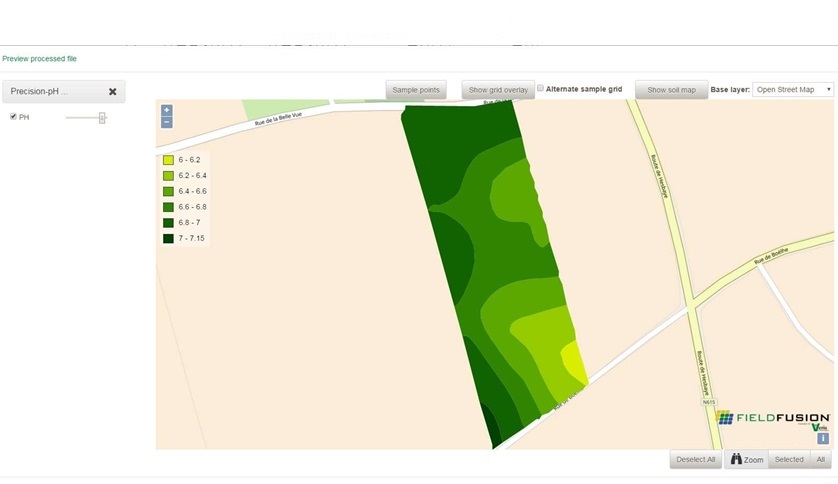Zoom in with the map plus button

[x=167, y=110]
